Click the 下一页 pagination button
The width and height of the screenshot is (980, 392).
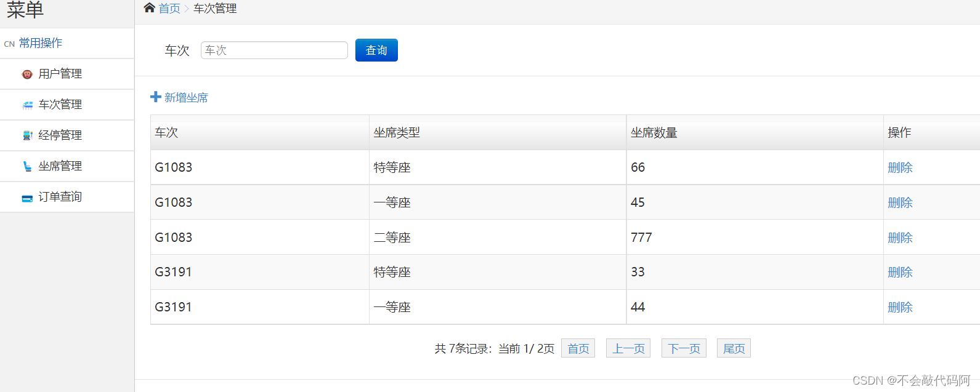[684, 348]
